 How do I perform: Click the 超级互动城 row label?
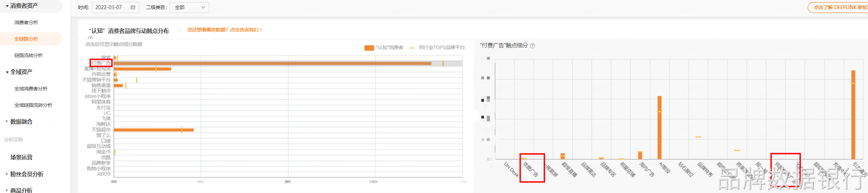[99, 146]
